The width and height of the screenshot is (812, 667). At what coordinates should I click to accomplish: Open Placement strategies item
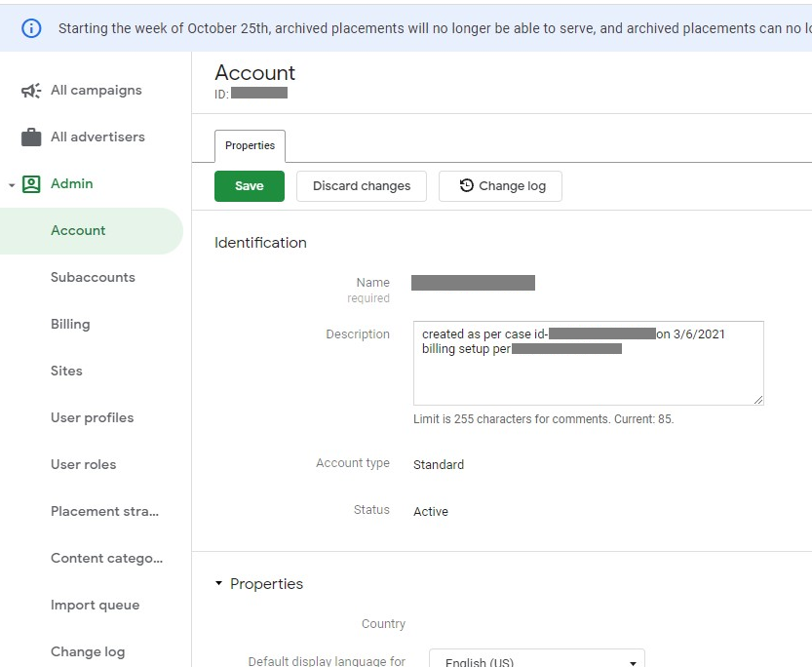(x=104, y=511)
